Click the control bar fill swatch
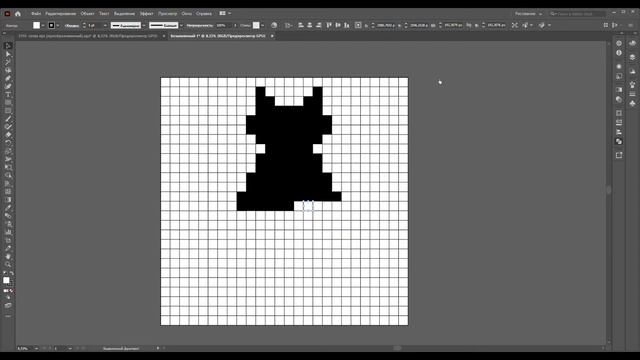Viewport: 640px width, 360px height. click(36, 25)
